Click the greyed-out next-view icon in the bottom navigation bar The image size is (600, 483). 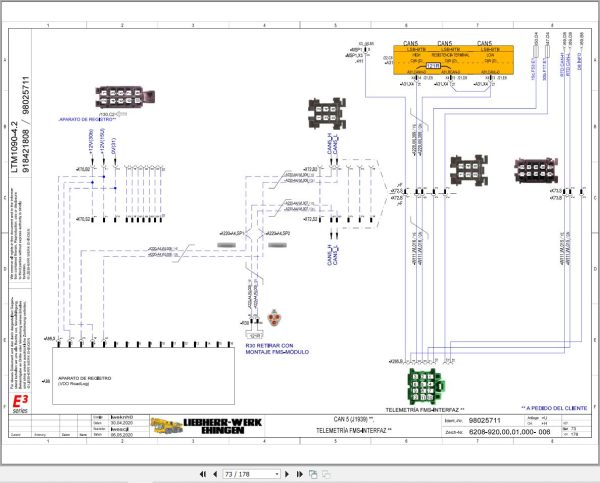pyautogui.click(x=326, y=474)
